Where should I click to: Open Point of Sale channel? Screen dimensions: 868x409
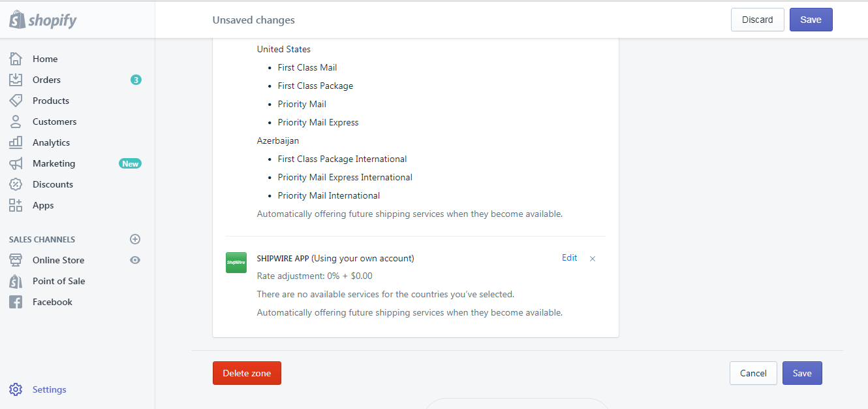coord(59,281)
